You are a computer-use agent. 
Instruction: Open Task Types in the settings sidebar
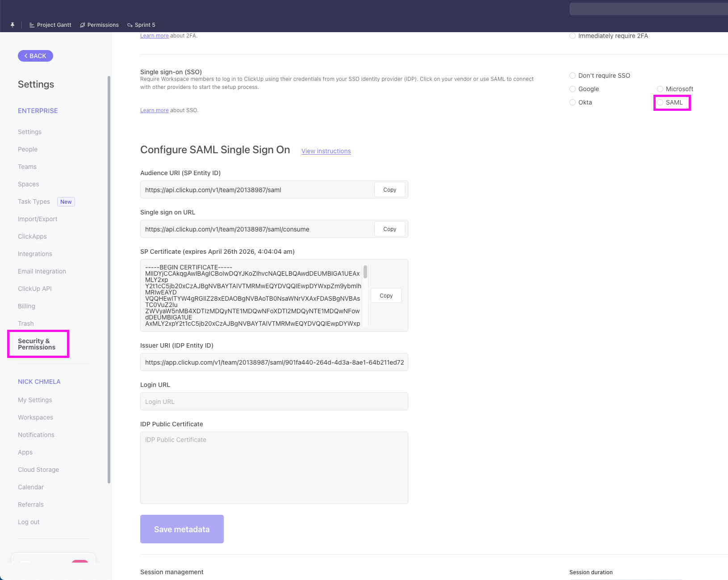point(34,202)
